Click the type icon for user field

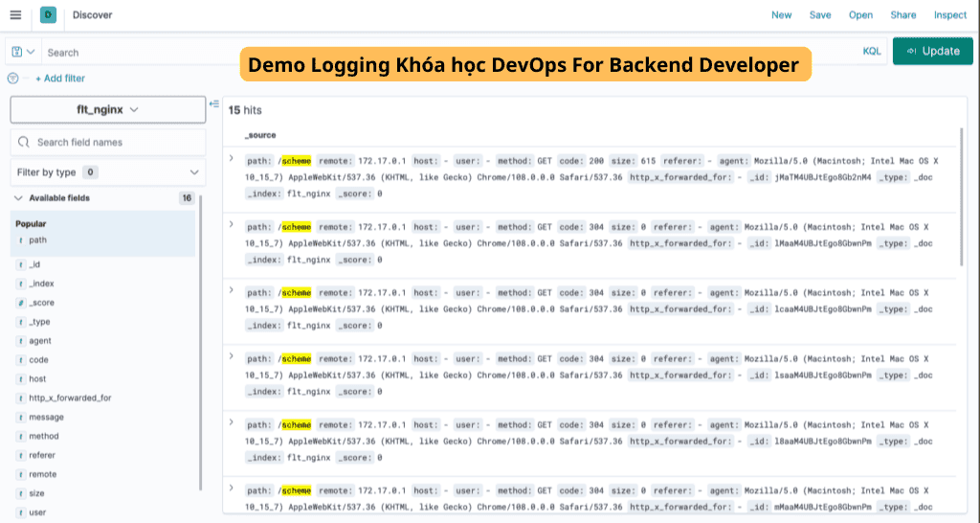(21, 512)
